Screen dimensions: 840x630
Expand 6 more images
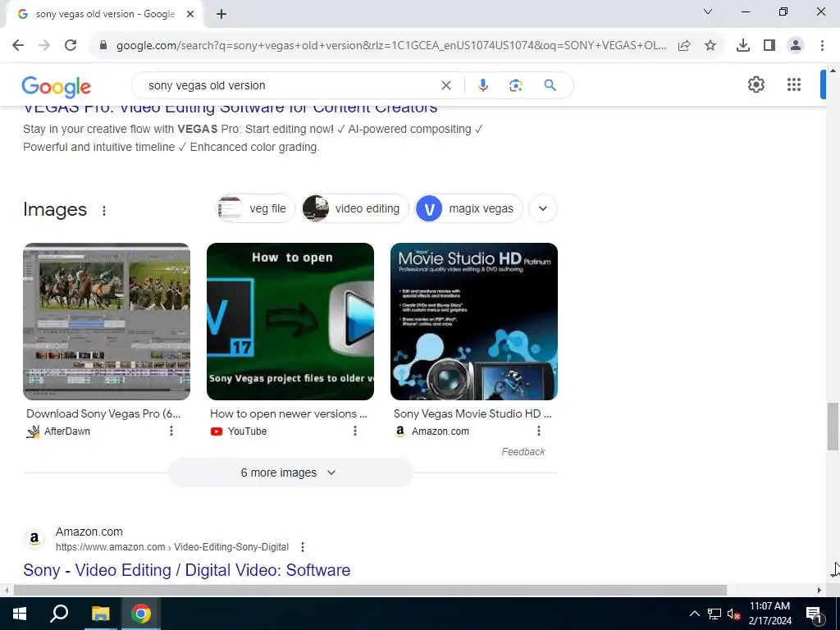(290, 472)
